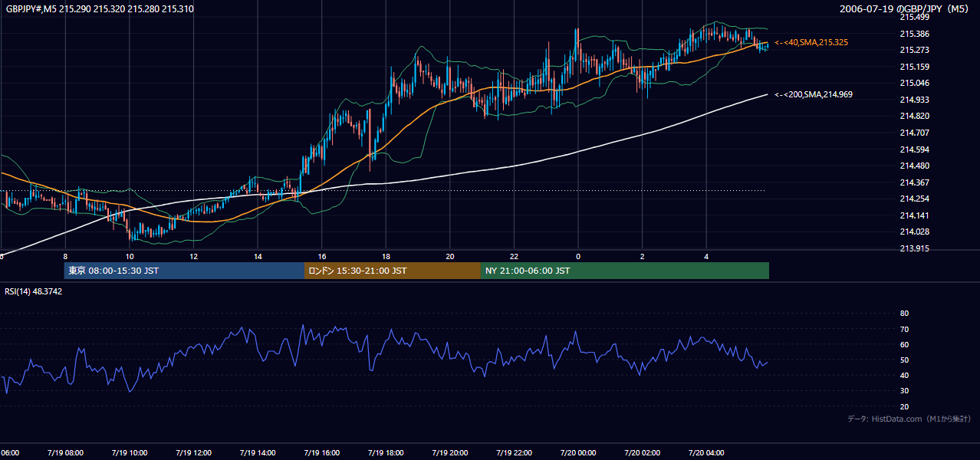Click the 7/20 00:00 bottom timestamp

click(578, 452)
